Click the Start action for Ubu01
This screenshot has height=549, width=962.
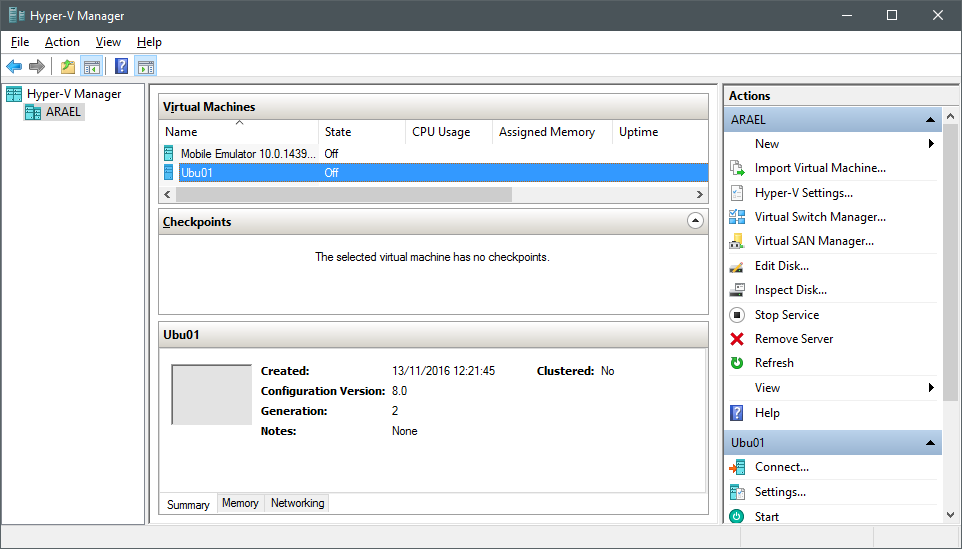click(767, 516)
